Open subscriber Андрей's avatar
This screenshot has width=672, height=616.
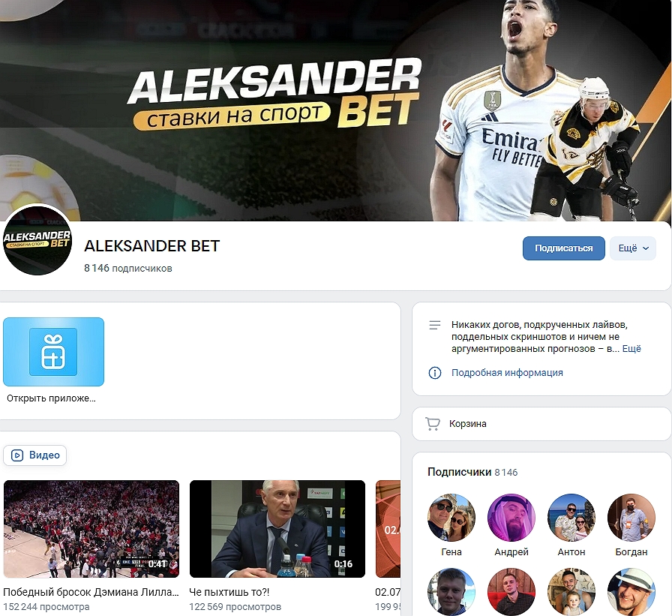coord(511,518)
